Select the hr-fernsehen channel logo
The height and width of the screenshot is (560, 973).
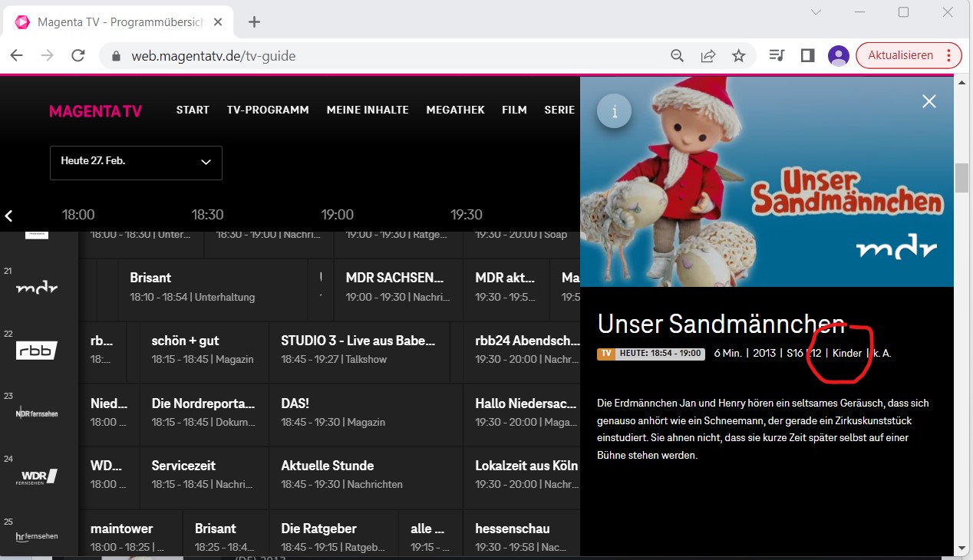pos(37,536)
